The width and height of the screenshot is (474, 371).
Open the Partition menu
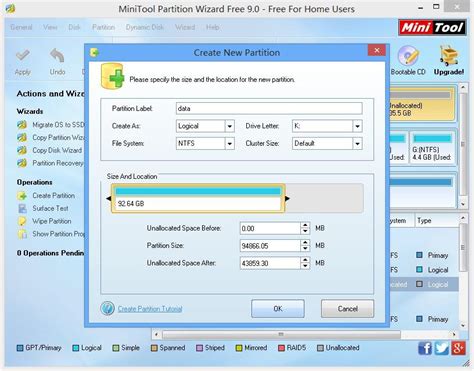pos(103,27)
